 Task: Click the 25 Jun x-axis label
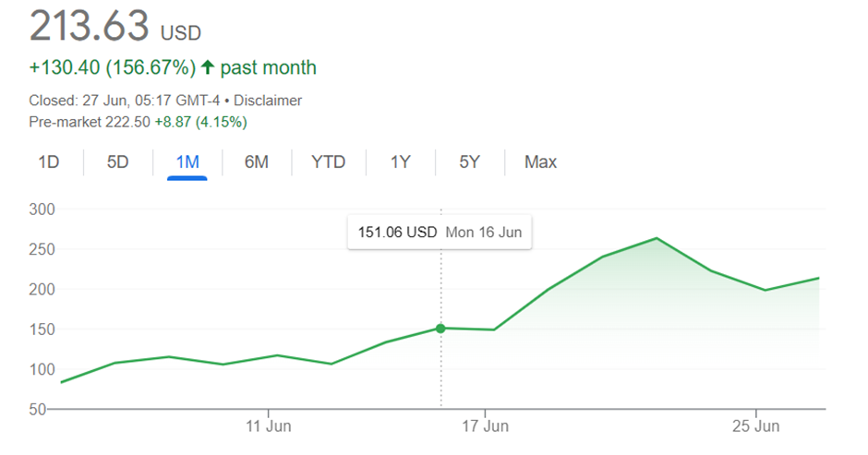pyautogui.click(x=756, y=426)
